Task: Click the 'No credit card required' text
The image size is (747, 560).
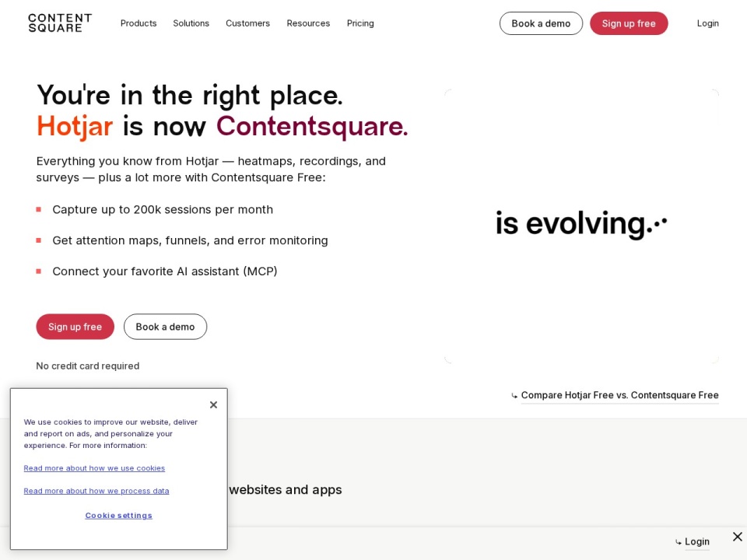Action: tap(88, 366)
